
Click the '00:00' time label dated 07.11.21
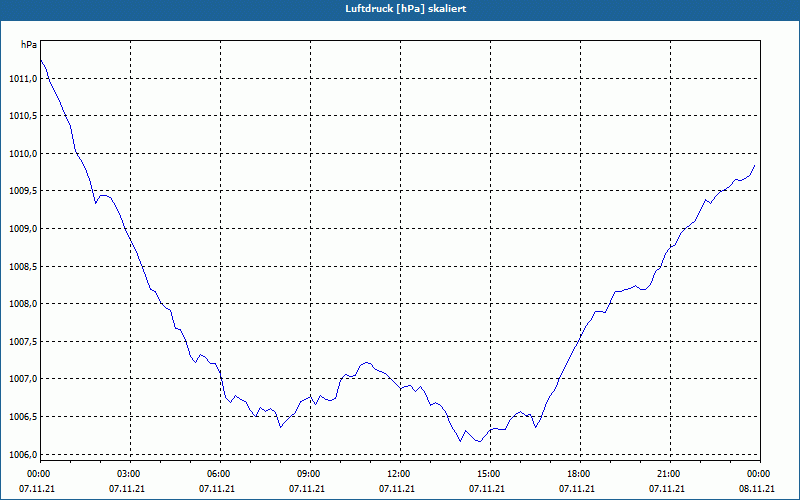[x=38, y=474]
